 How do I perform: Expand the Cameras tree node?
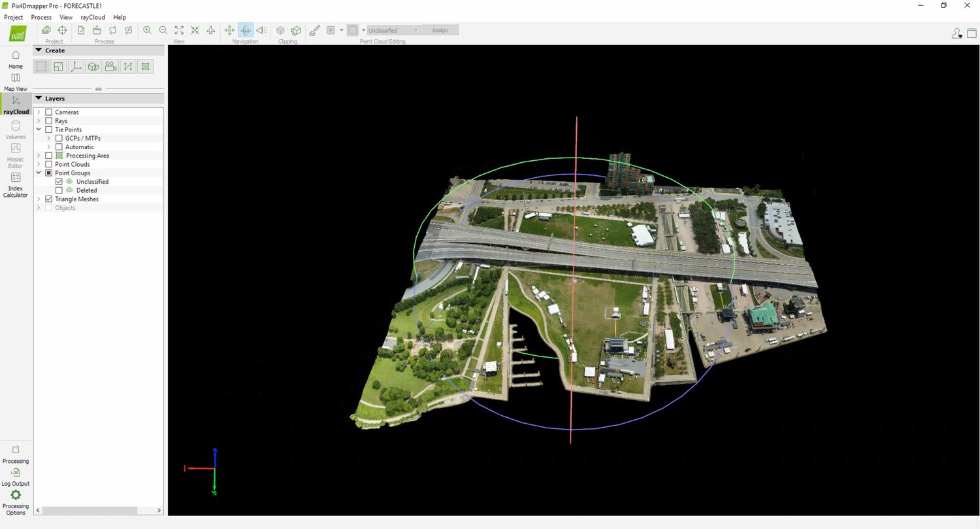(39, 112)
